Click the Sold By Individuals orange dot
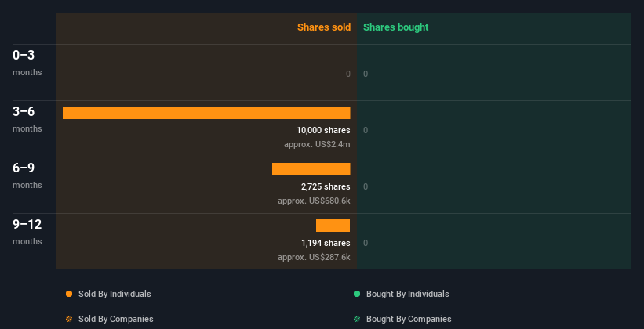644x329 pixels. pyautogui.click(x=69, y=294)
